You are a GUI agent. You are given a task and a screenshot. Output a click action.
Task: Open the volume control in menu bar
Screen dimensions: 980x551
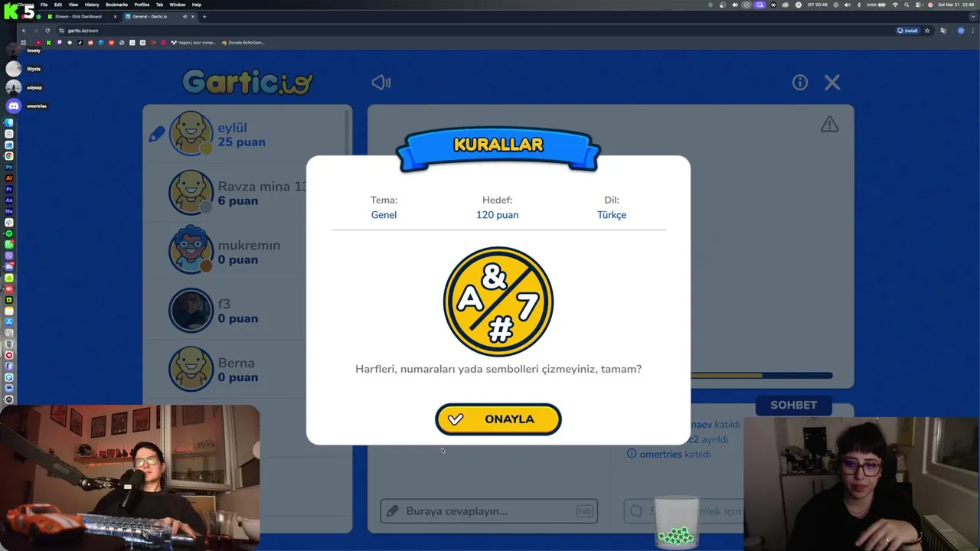point(848,5)
